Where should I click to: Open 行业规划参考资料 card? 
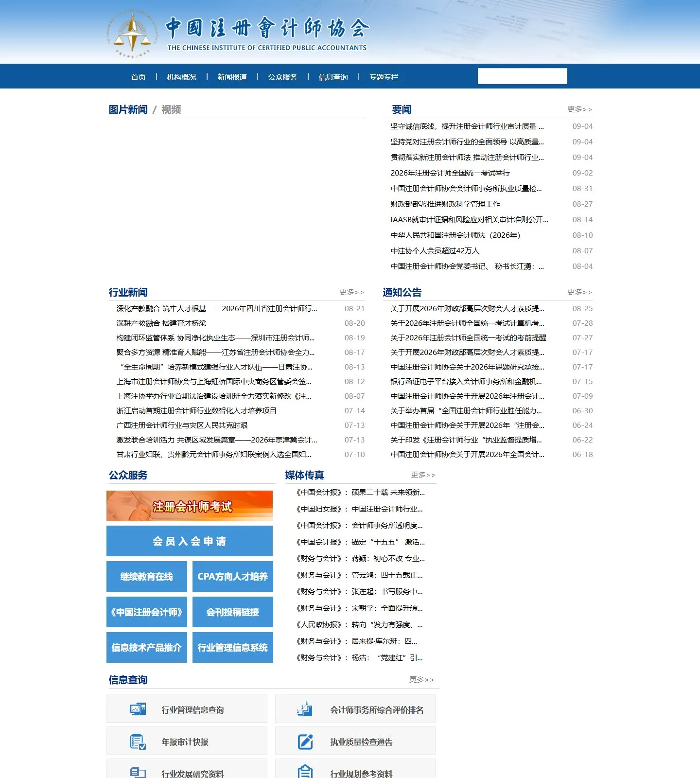tap(355, 769)
